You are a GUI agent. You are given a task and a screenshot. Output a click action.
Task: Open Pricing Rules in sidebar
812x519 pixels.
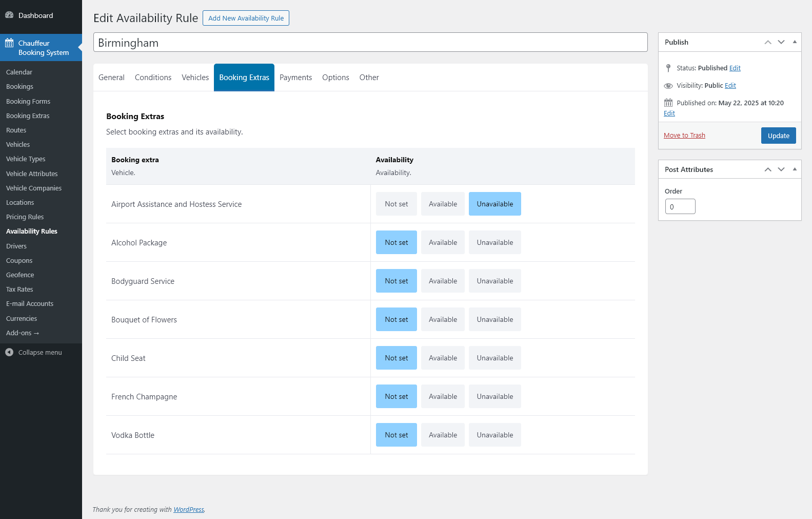25,217
